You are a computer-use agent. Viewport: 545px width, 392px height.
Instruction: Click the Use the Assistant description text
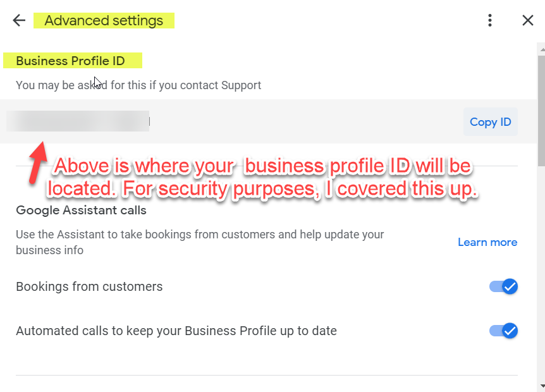click(x=200, y=242)
